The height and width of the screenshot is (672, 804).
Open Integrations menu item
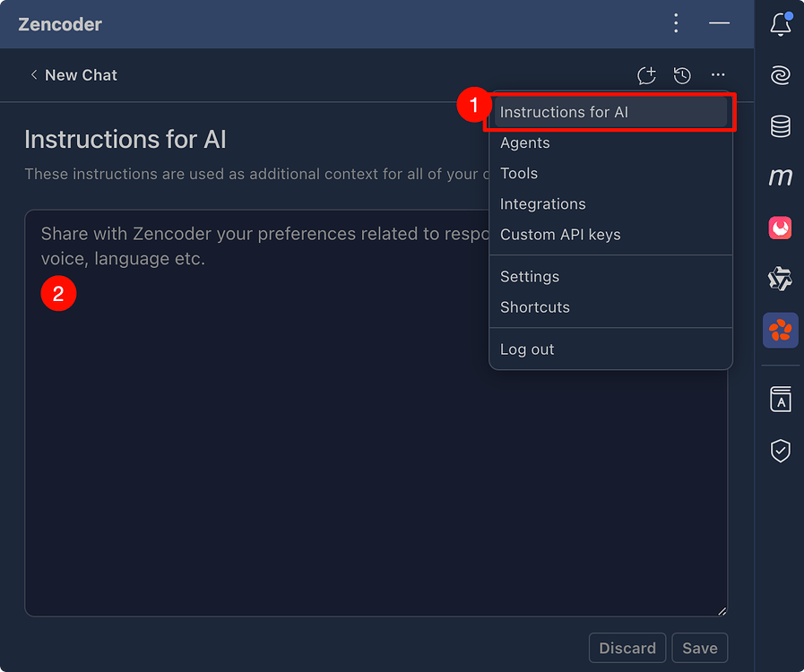coord(610,204)
